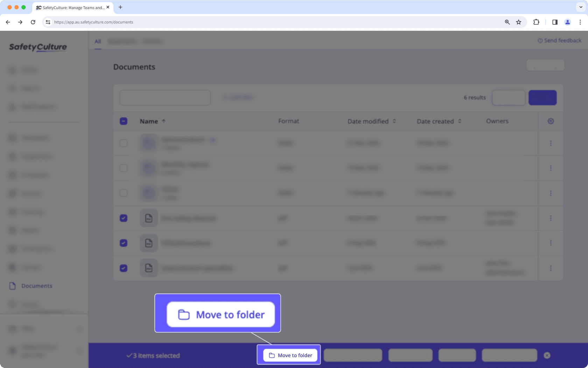Uncheck the last selected document's checkbox
The height and width of the screenshot is (368, 588).
(x=123, y=268)
